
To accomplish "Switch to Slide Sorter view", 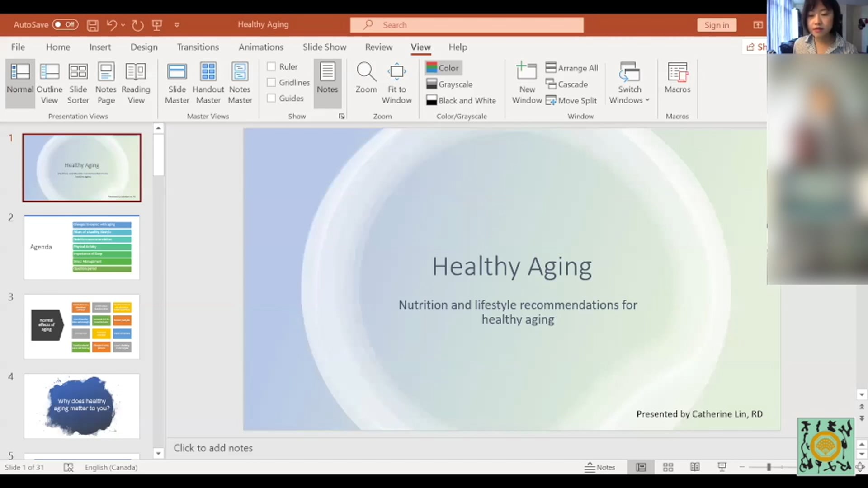I will pyautogui.click(x=78, y=83).
